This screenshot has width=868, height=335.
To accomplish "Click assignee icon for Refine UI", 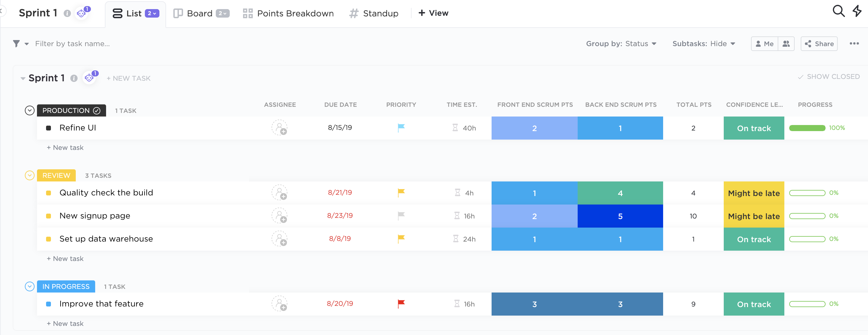I will pyautogui.click(x=279, y=128).
